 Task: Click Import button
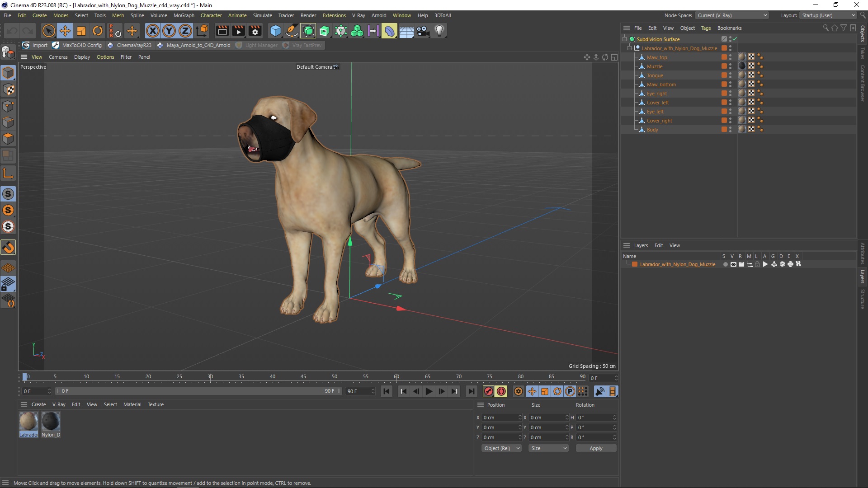click(35, 45)
